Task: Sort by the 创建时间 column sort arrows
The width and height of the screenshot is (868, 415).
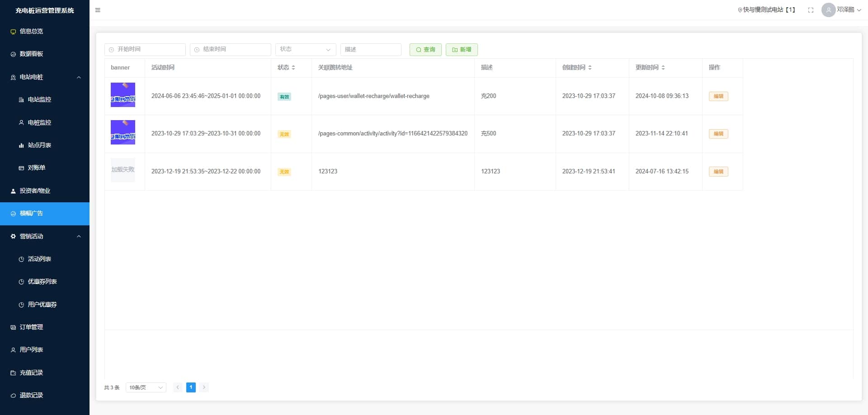Action: [x=590, y=67]
